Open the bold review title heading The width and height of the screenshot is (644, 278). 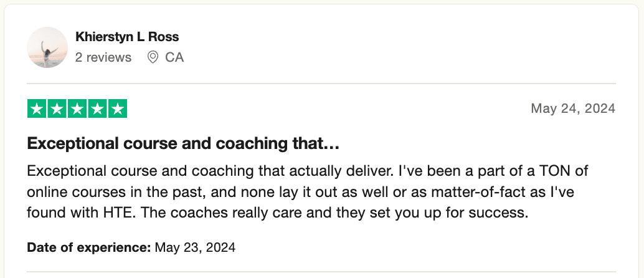point(183,145)
